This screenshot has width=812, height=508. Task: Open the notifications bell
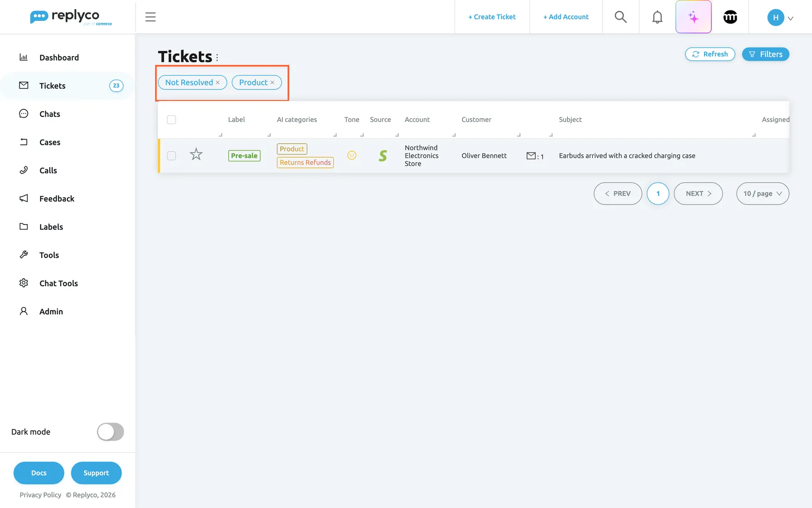pyautogui.click(x=657, y=17)
